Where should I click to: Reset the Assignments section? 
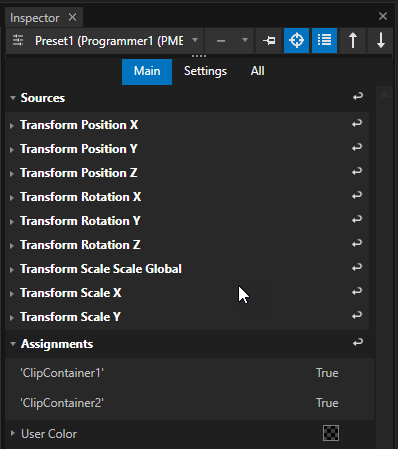click(x=358, y=343)
